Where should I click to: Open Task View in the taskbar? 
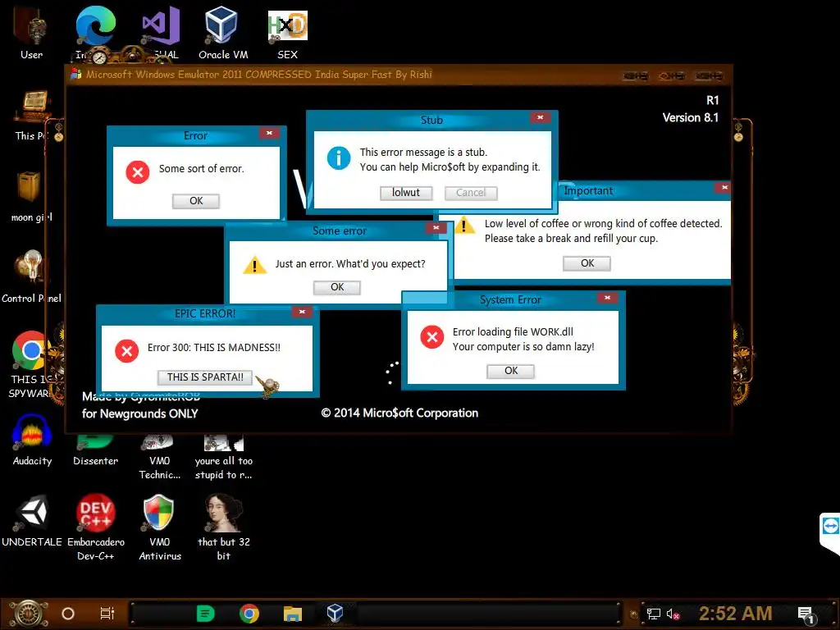pyautogui.click(x=107, y=614)
